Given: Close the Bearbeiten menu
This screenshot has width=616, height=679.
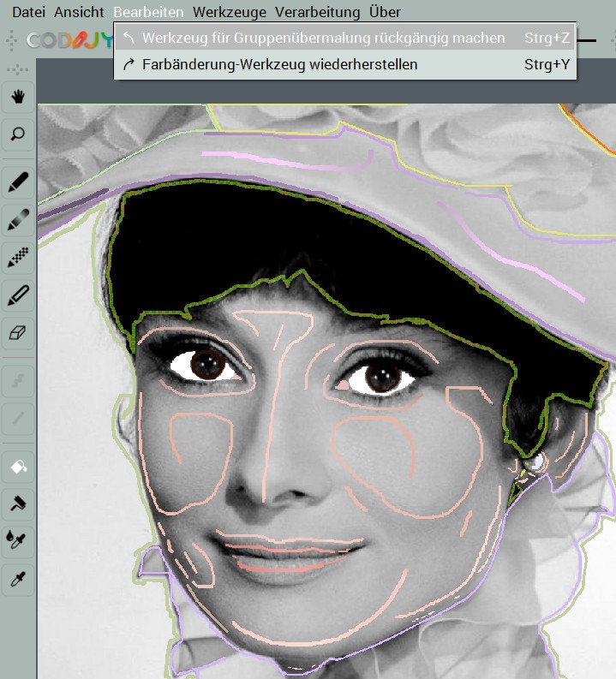Looking at the screenshot, I should [x=148, y=12].
